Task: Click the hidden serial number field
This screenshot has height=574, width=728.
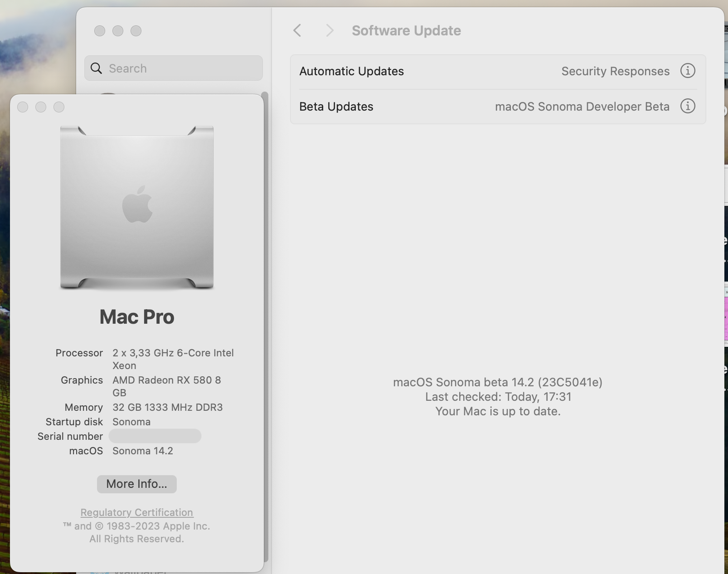Action: (155, 436)
